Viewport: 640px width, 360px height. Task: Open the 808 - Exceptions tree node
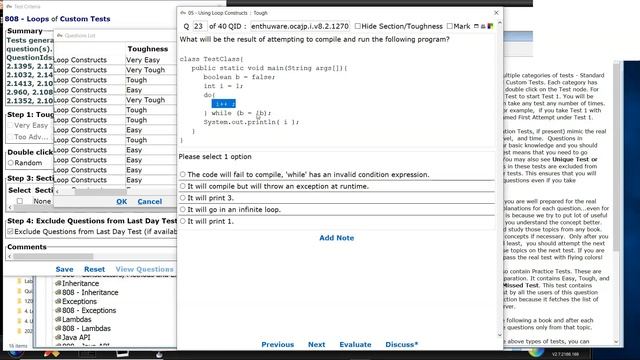[x=89, y=310]
